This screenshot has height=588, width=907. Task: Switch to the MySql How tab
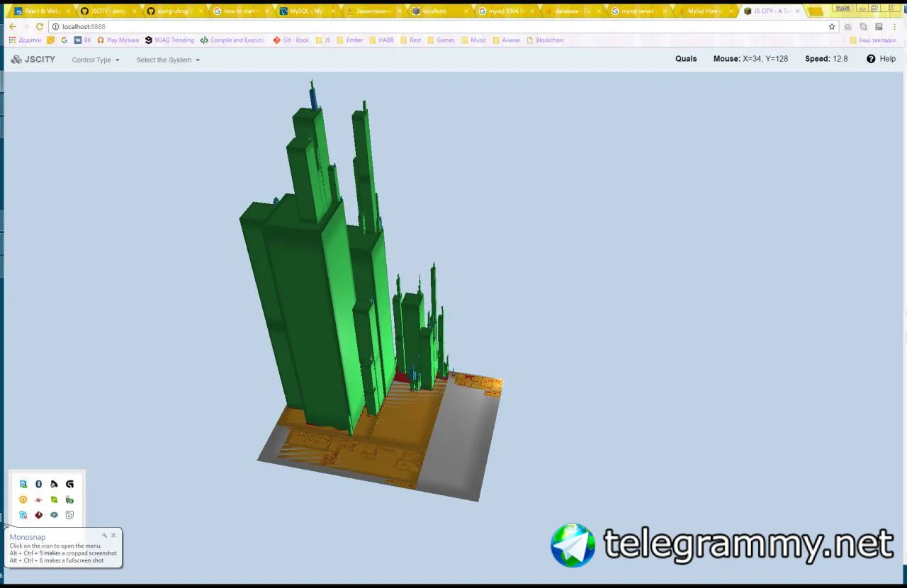(704, 11)
